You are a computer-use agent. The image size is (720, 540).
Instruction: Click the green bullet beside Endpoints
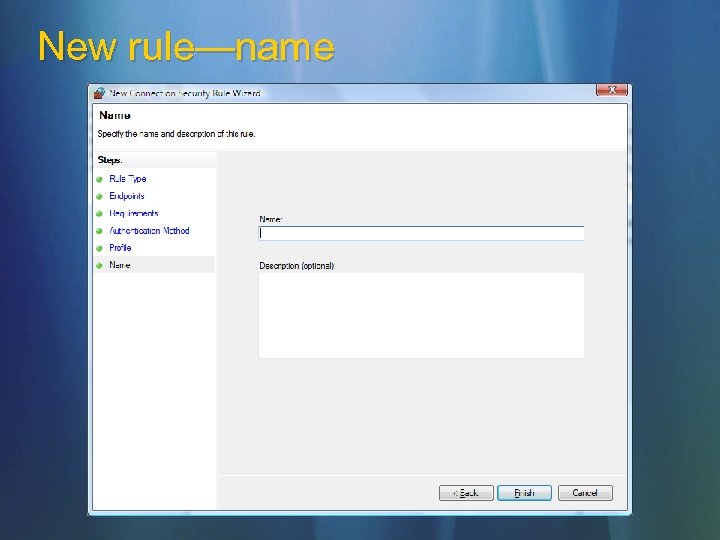(x=99, y=197)
